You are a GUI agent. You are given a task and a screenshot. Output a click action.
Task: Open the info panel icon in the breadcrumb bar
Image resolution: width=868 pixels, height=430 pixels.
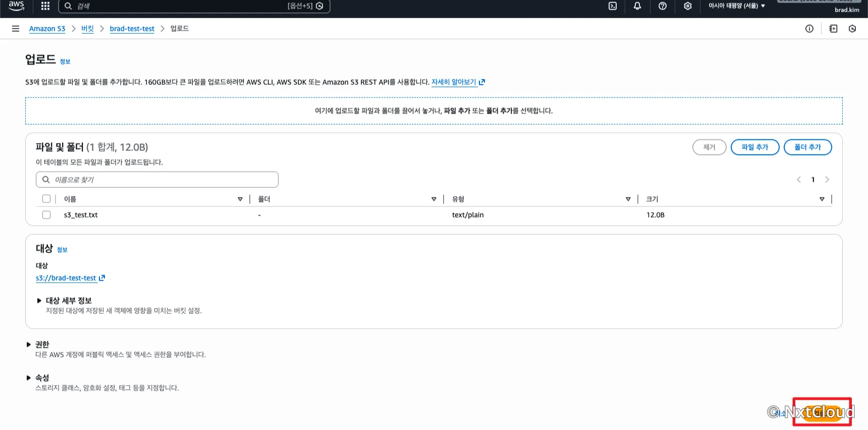(x=809, y=29)
